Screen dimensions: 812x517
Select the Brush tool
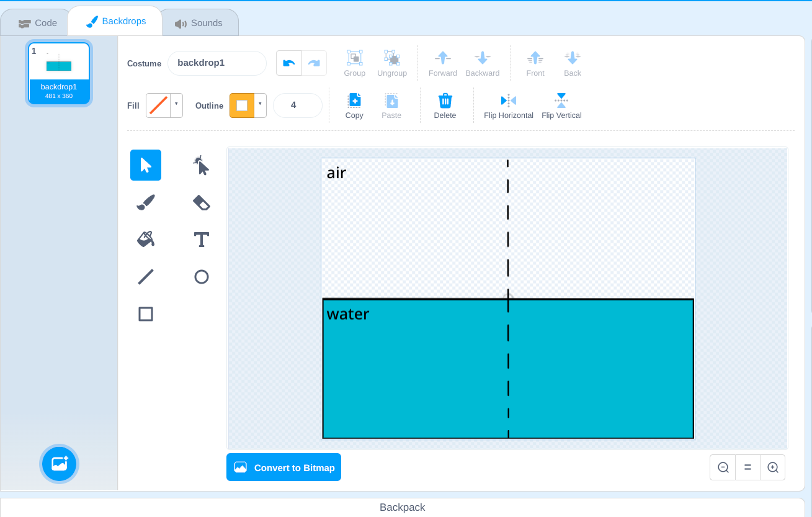pyautogui.click(x=146, y=202)
